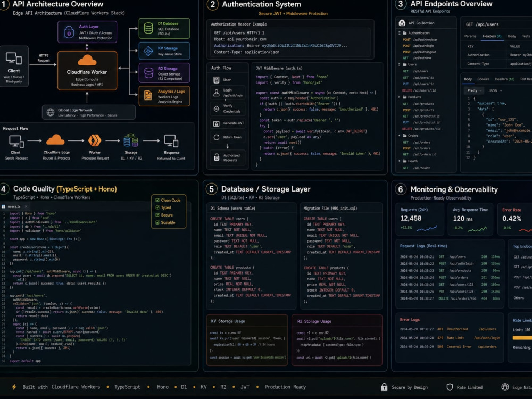Toggle the Clean Code checkbox
Screen dimensions: 532x399
(157, 200)
